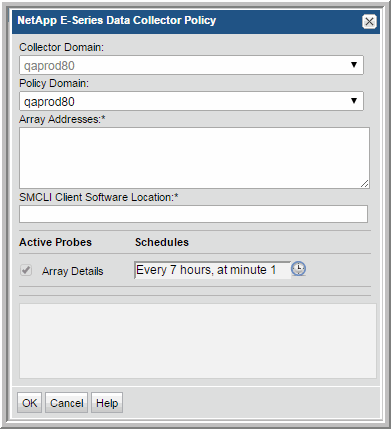Image resolution: width=391 pixels, height=429 pixels.
Task: Confirm with the OK button
Action: 29,403
